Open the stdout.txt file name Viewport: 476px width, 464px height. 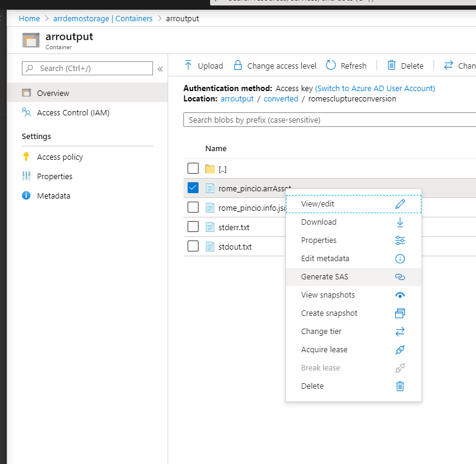pos(235,247)
